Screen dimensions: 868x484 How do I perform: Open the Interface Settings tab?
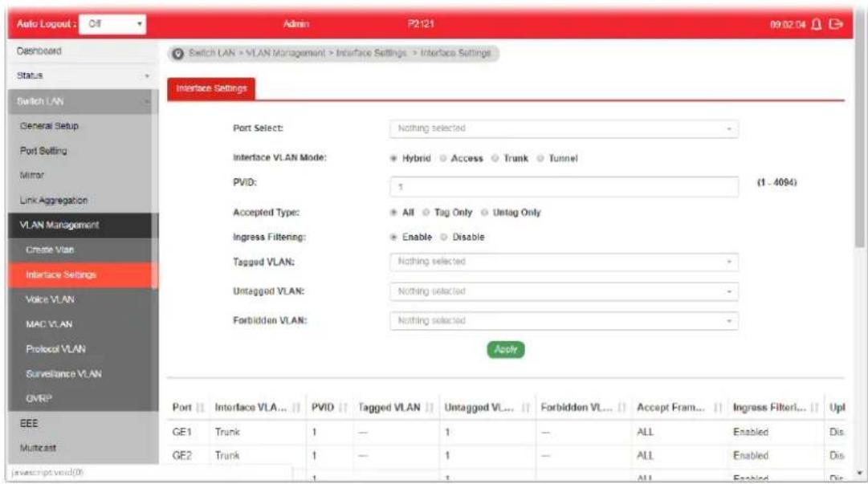(211, 88)
